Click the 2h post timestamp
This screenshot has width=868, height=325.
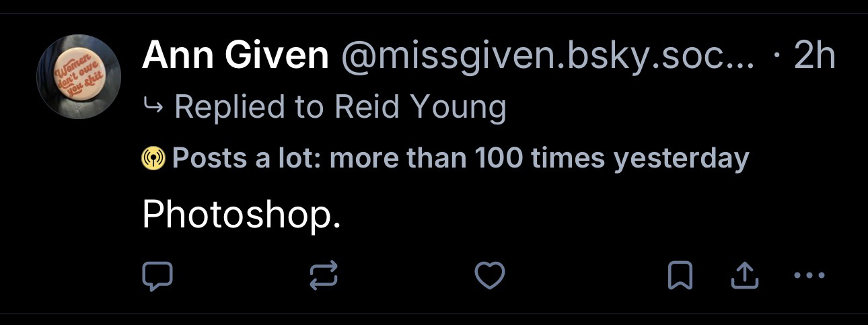pyautogui.click(x=814, y=57)
